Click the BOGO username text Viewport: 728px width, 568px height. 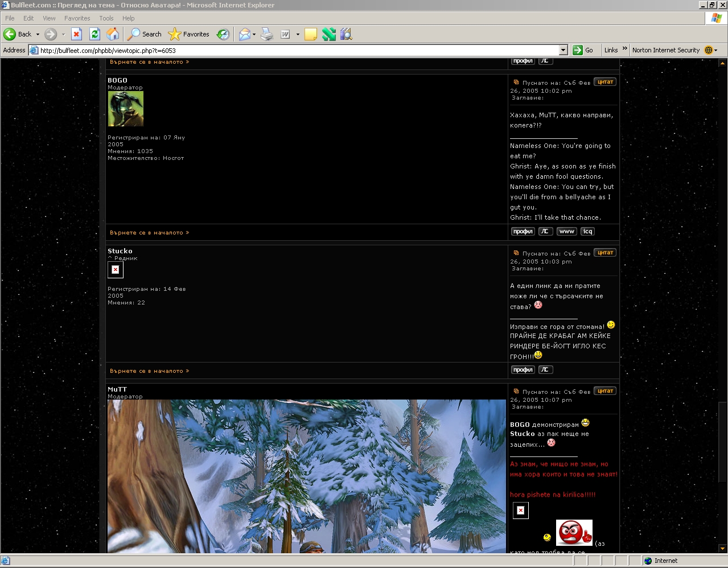point(117,80)
